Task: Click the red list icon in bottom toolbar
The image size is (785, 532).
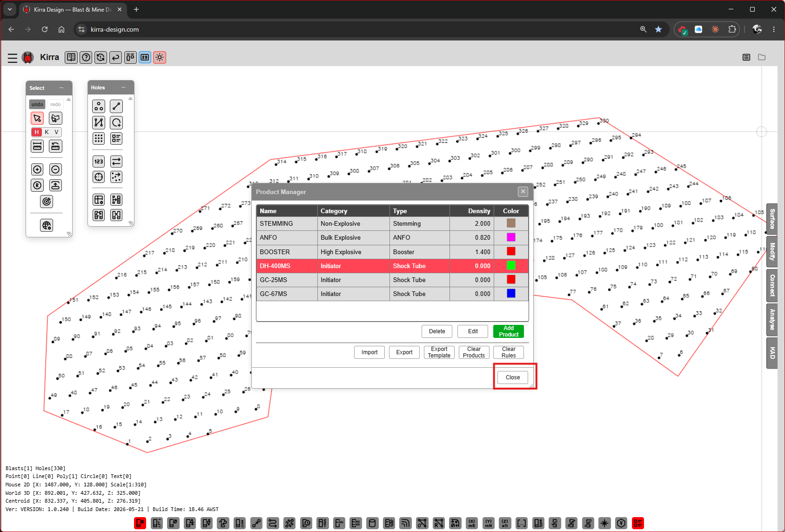Action: (x=637, y=523)
